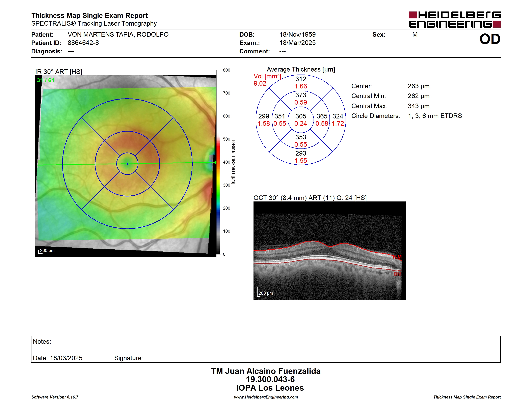Click outer right sector thickness 324
Image resolution: width=532 pixels, height=411 pixels.
338,116
